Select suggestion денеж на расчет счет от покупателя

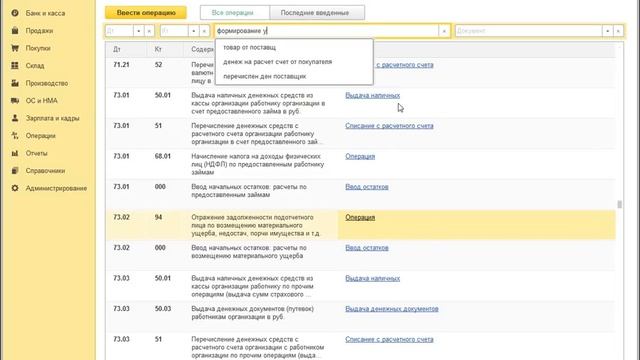pos(294,62)
